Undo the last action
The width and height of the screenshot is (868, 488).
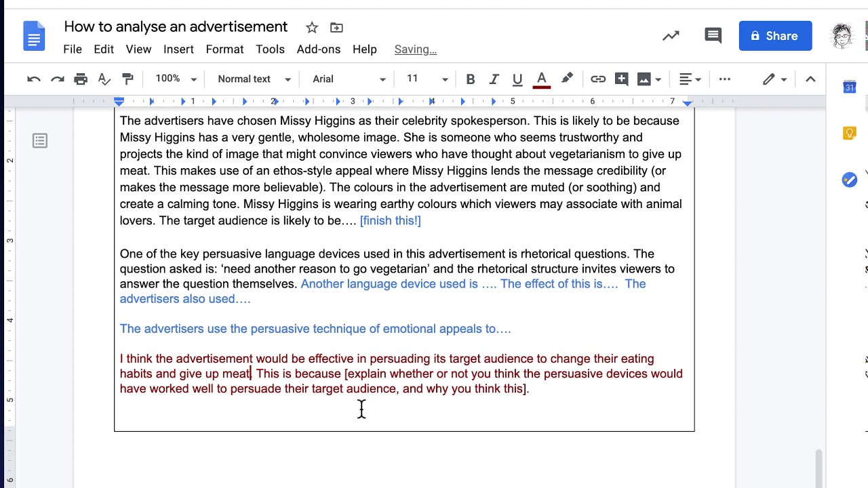pyautogui.click(x=34, y=79)
